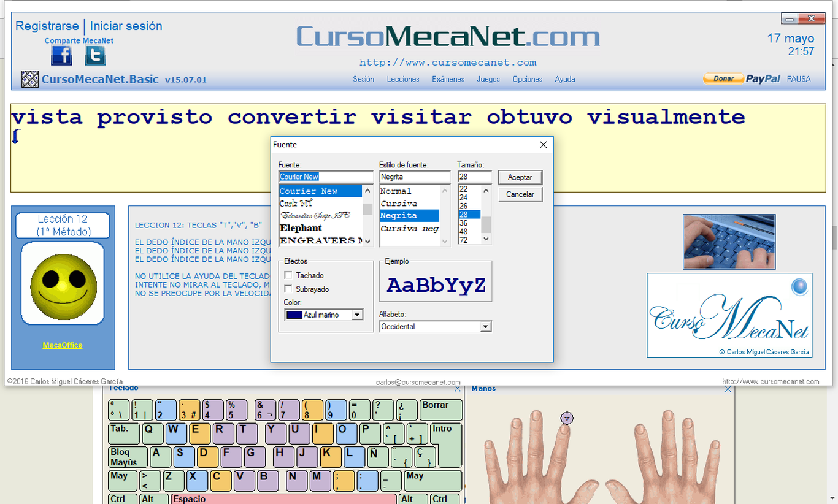Click the CursoMecaNet logo banner
This screenshot has height=504, width=838.
click(729, 315)
